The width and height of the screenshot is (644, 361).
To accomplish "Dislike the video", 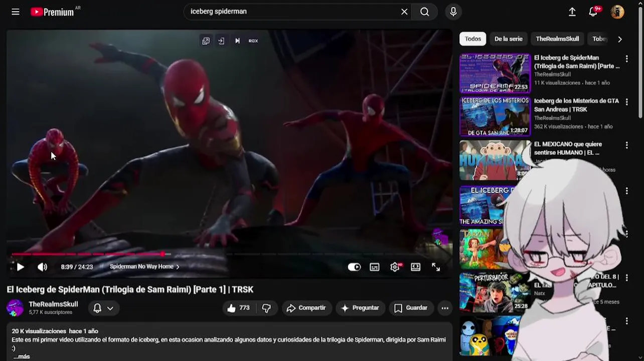I will [x=266, y=308].
